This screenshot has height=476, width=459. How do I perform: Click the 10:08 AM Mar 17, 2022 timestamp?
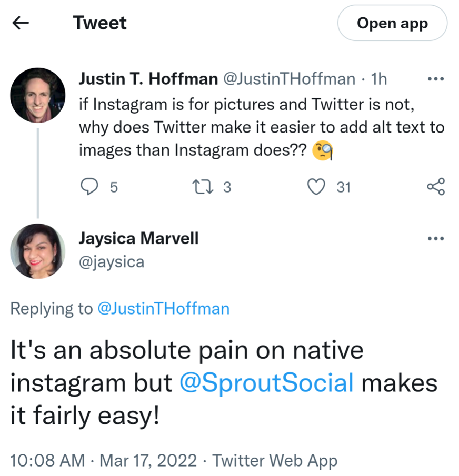103,460
